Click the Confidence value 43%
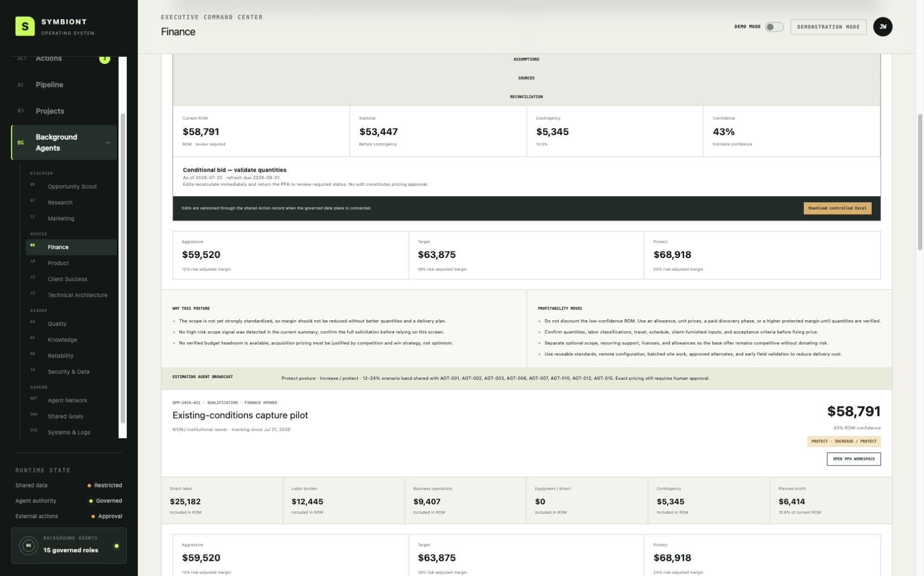 [724, 132]
